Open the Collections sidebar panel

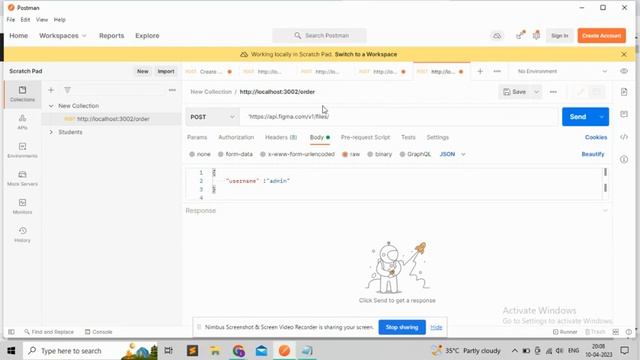[22, 94]
